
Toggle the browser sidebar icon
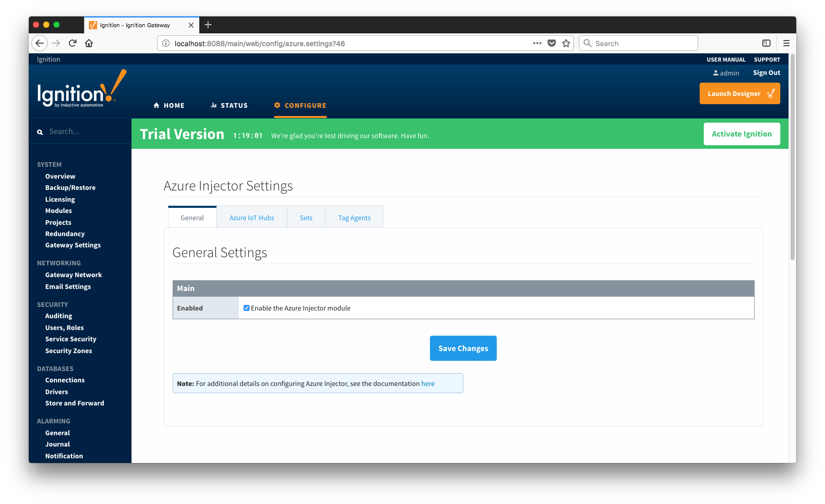pyautogui.click(x=766, y=43)
